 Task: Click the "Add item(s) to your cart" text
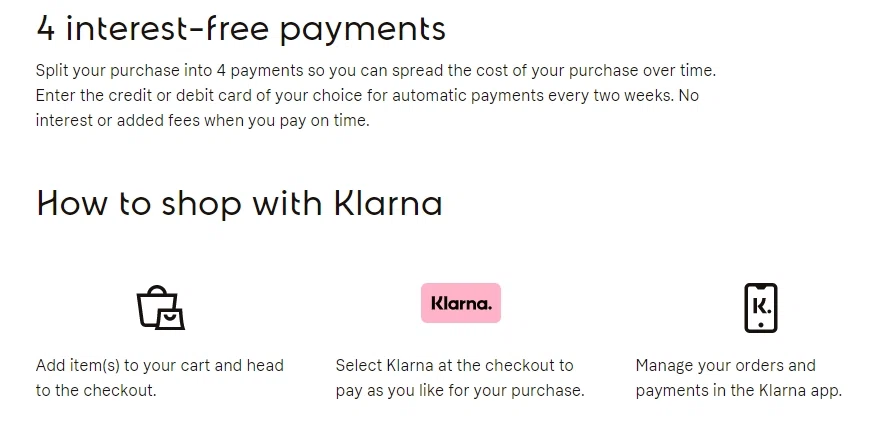point(160,365)
